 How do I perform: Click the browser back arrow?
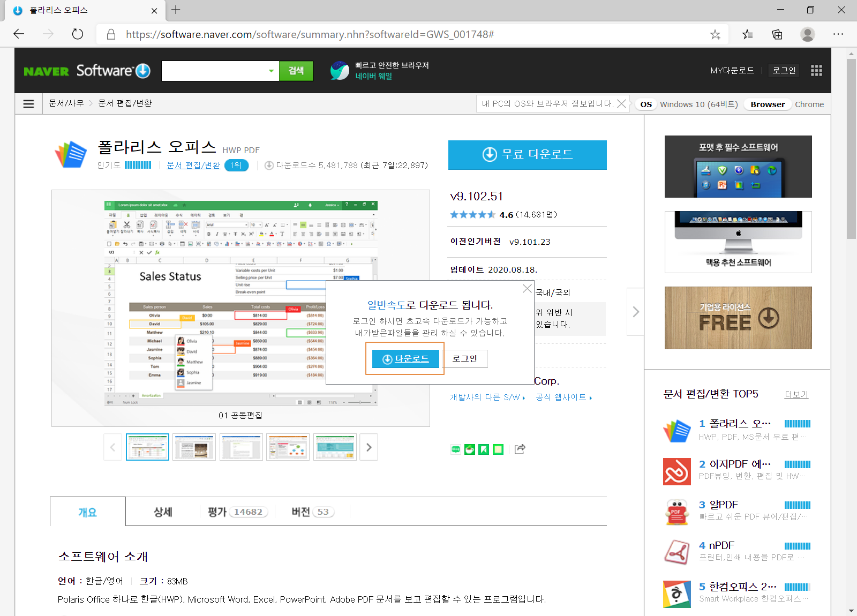[19, 34]
